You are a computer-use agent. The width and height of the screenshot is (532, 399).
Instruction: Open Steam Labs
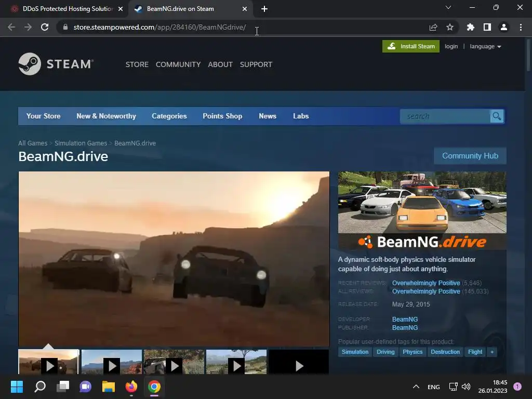[x=301, y=116]
